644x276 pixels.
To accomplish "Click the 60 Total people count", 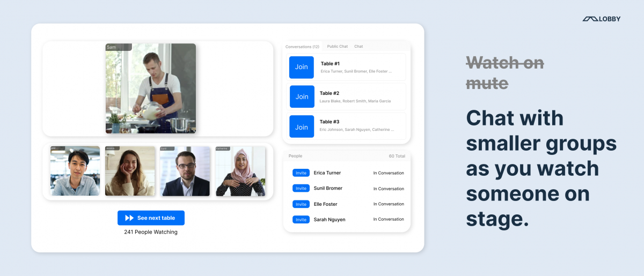I will [397, 156].
